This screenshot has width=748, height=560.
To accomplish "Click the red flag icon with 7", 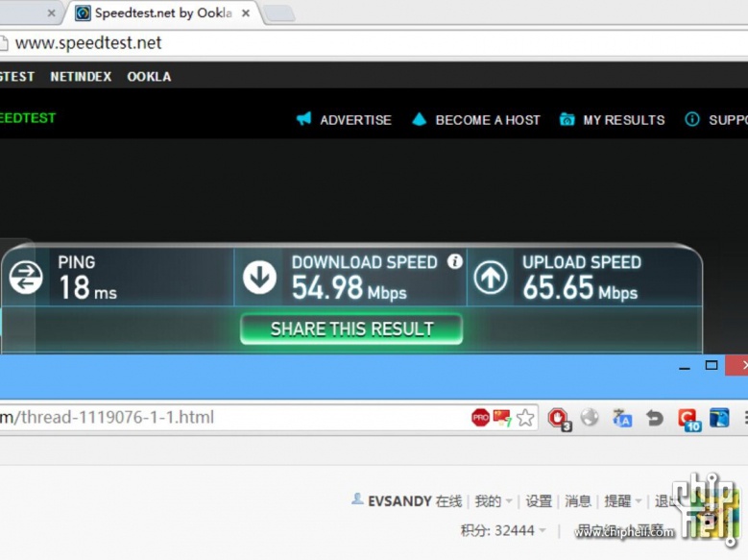I will coord(502,418).
